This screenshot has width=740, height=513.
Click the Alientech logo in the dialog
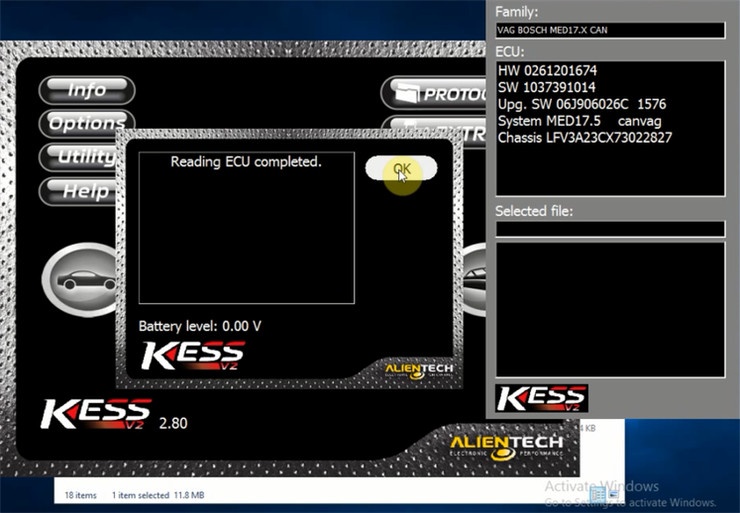point(418,371)
